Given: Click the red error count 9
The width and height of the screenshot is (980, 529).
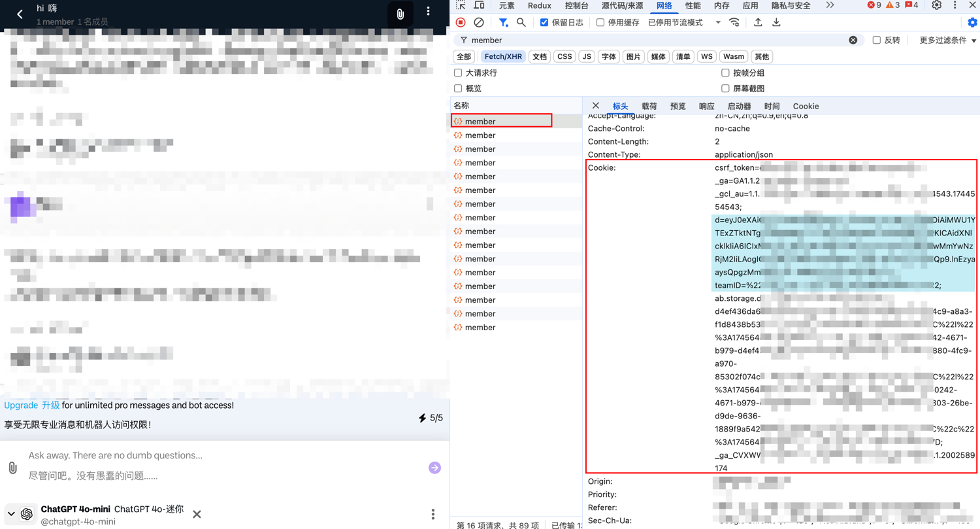Looking at the screenshot, I should coord(874,5).
